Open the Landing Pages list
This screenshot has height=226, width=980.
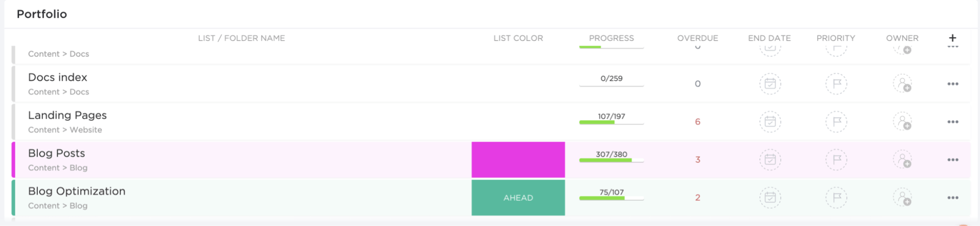(x=67, y=115)
